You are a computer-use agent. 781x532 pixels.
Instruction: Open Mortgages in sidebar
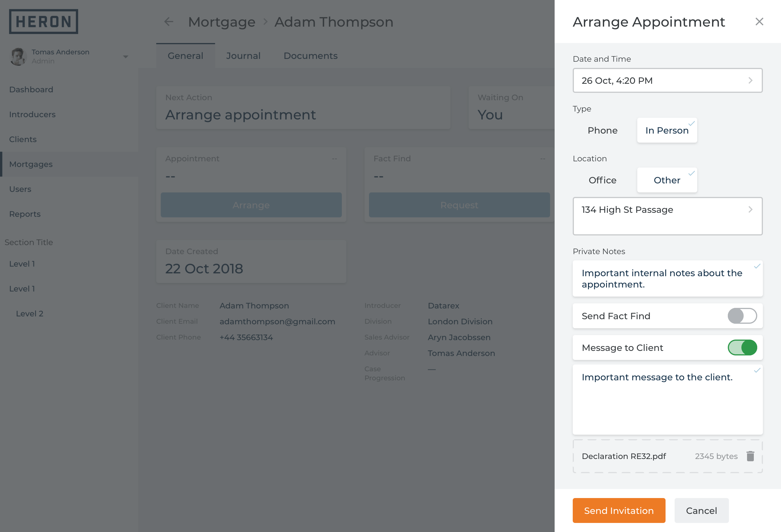(x=69, y=164)
